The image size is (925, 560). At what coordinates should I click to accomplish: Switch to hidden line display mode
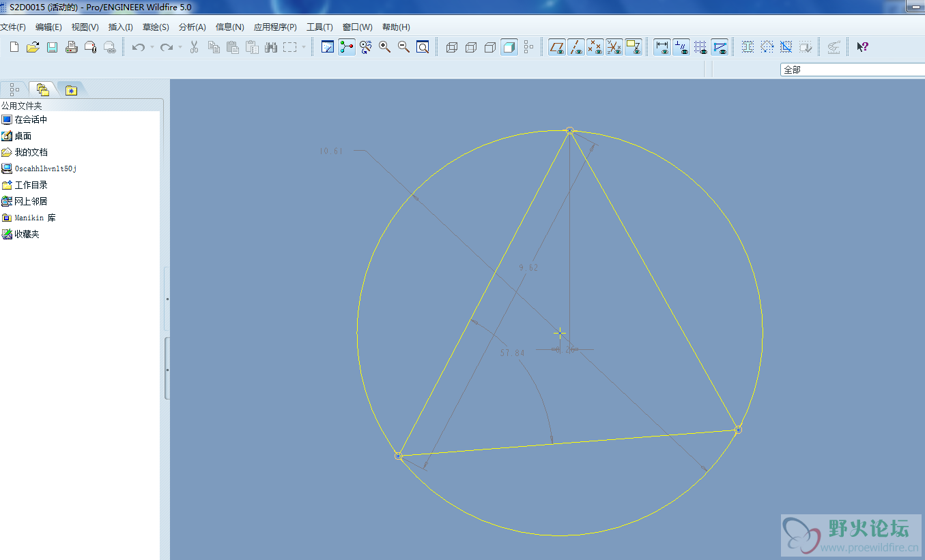(471, 47)
